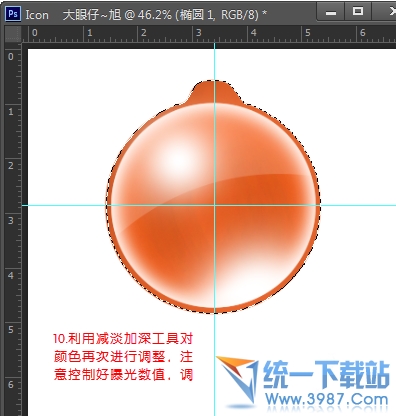396x416 pixels.
Task: Maximize the document window
Action: 358,12
